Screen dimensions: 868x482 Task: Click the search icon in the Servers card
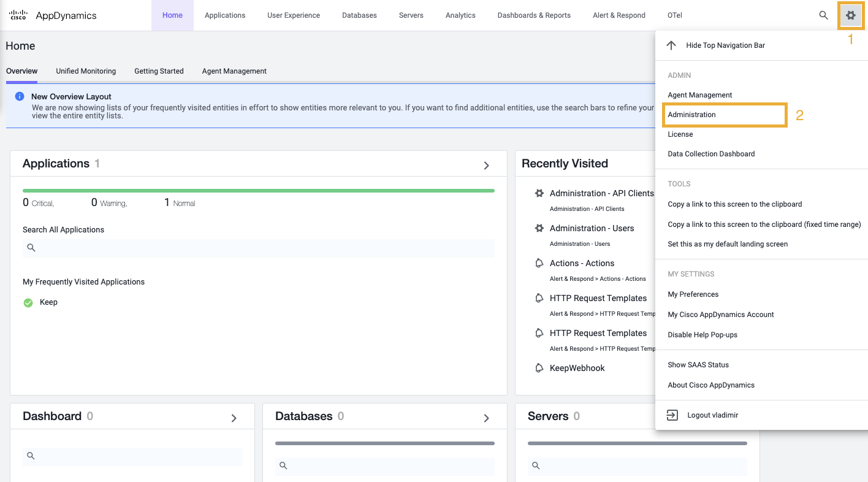point(536,465)
